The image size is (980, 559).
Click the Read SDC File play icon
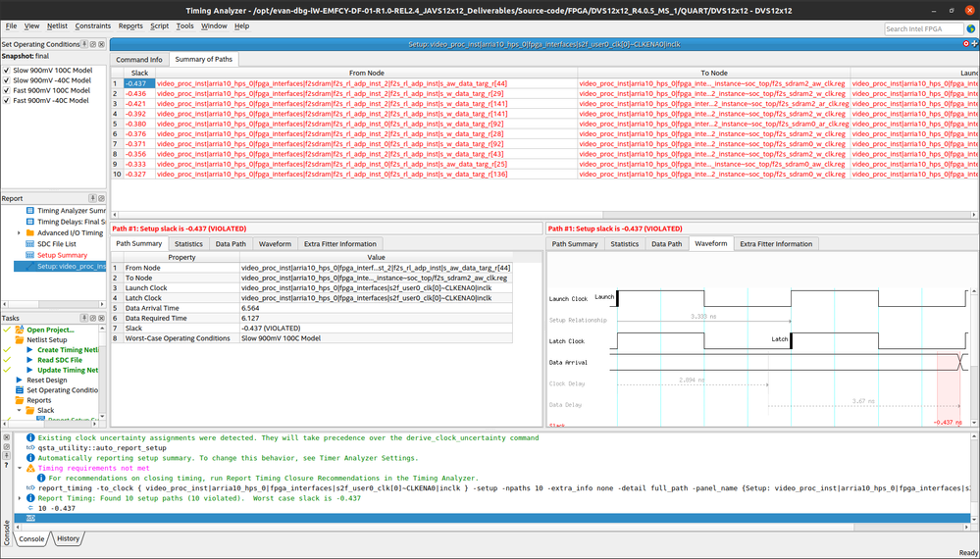(x=29, y=360)
